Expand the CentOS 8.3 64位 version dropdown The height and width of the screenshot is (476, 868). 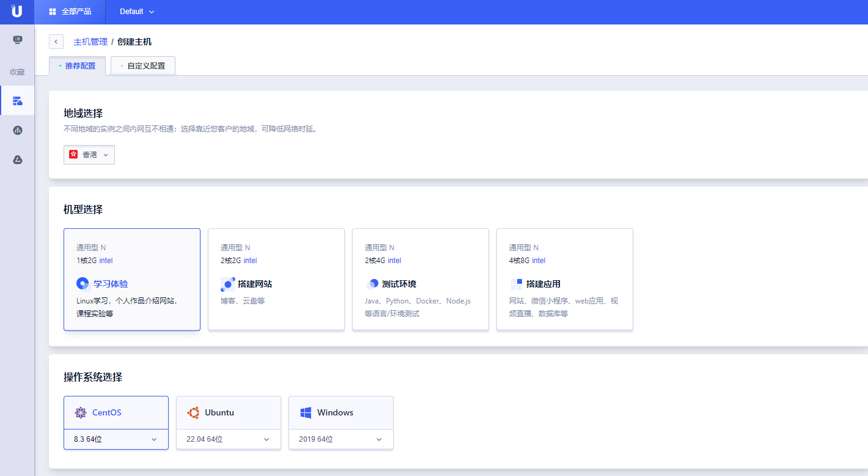click(116, 439)
